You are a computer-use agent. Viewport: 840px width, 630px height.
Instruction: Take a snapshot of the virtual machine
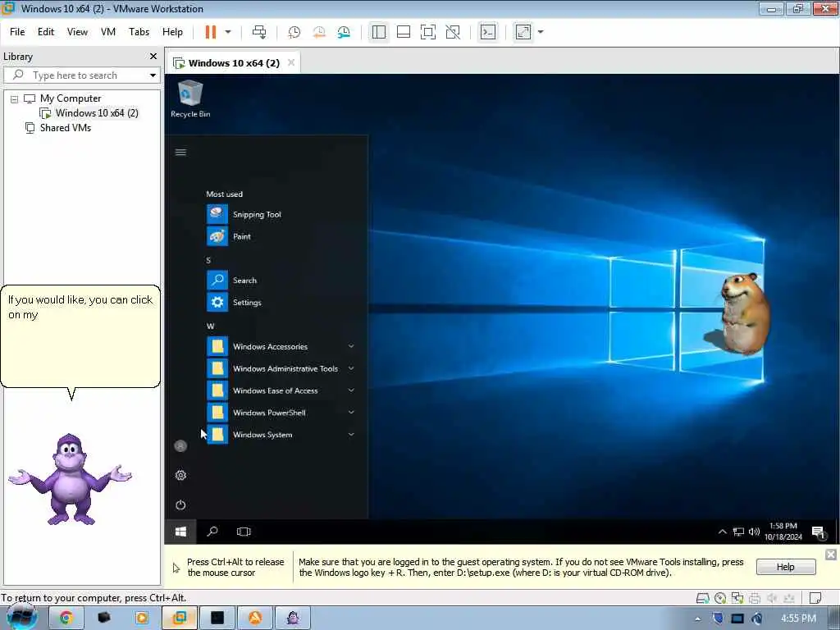point(294,32)
